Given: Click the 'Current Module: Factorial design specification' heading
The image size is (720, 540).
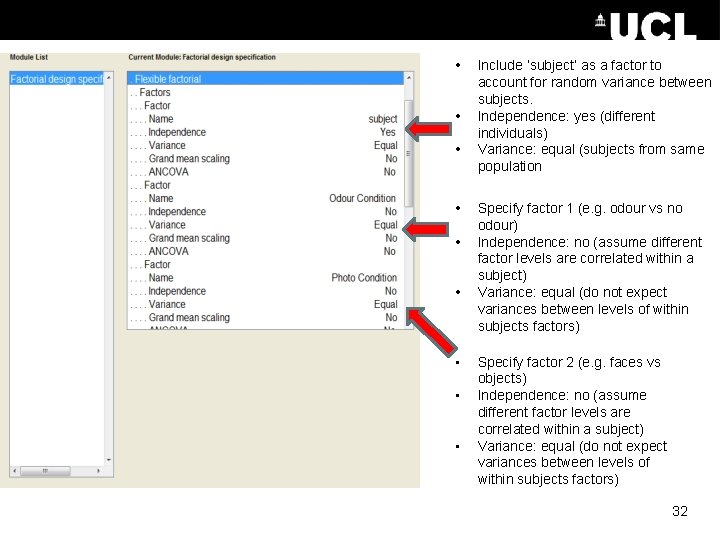Looking at the screenshot, I should 202,57.
